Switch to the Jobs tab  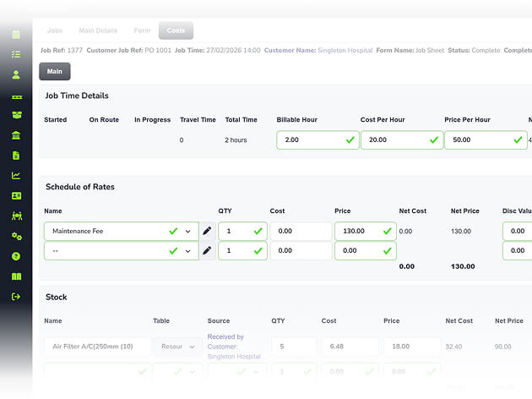[x=55, y=30]
